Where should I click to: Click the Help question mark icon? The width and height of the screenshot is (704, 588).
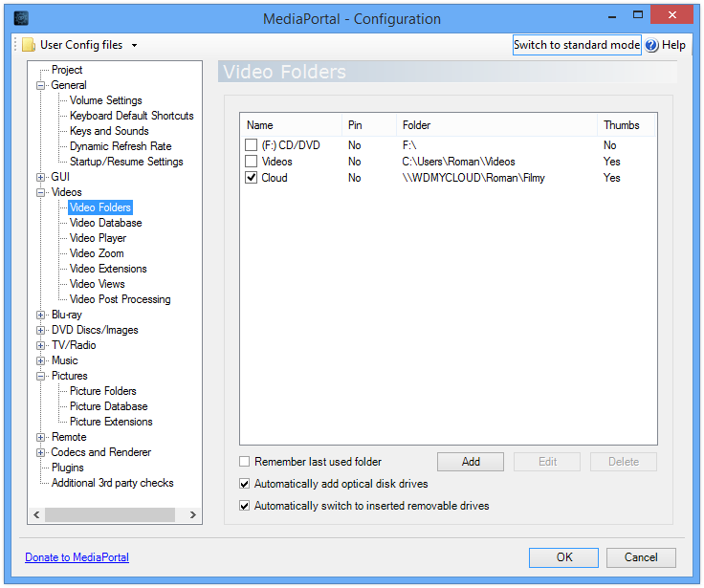click(651, 45)
